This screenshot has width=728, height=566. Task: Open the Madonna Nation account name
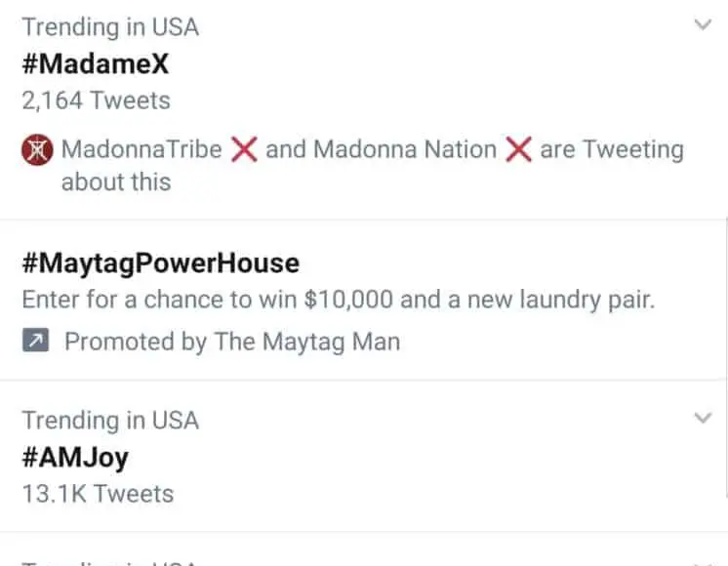point(405,150)
